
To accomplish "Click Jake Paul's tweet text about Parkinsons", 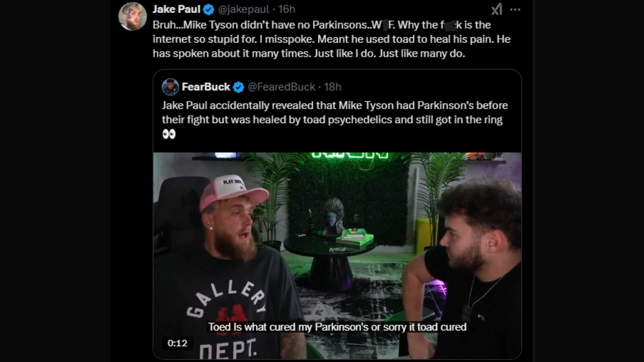I will click(331, 39).
